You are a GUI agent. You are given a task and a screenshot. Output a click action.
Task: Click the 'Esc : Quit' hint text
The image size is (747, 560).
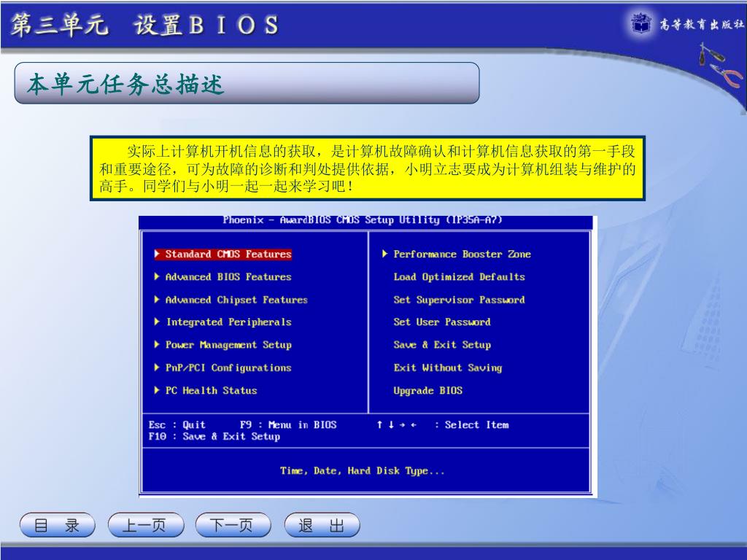pyautogui.click(x=177, y=425)
